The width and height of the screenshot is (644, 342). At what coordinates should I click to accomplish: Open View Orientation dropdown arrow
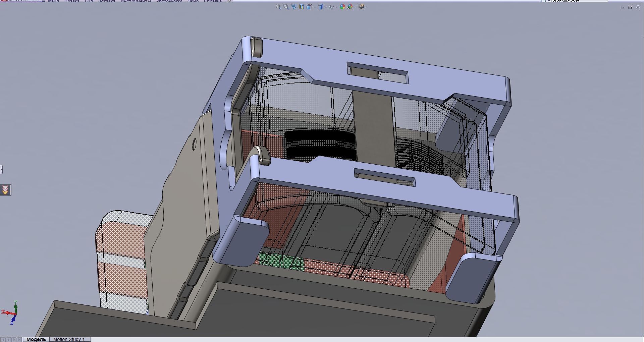[314, 7]
